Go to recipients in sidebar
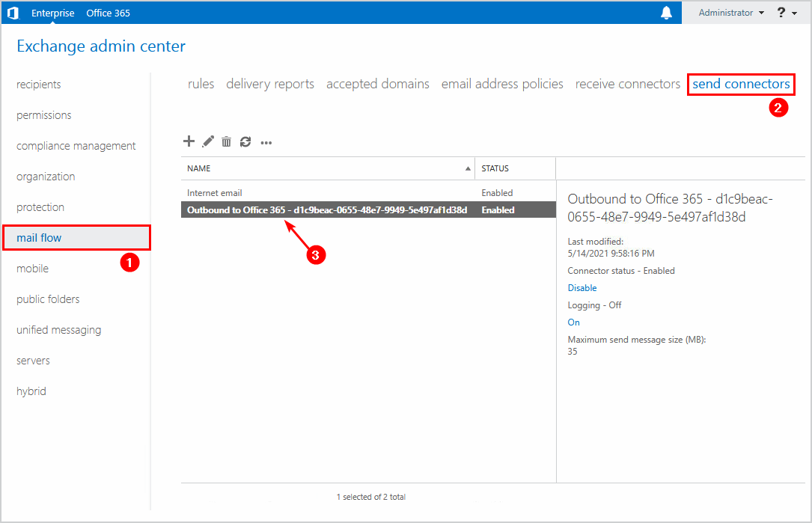The height and width of the screenshot is (523, 812). [39, 85]
